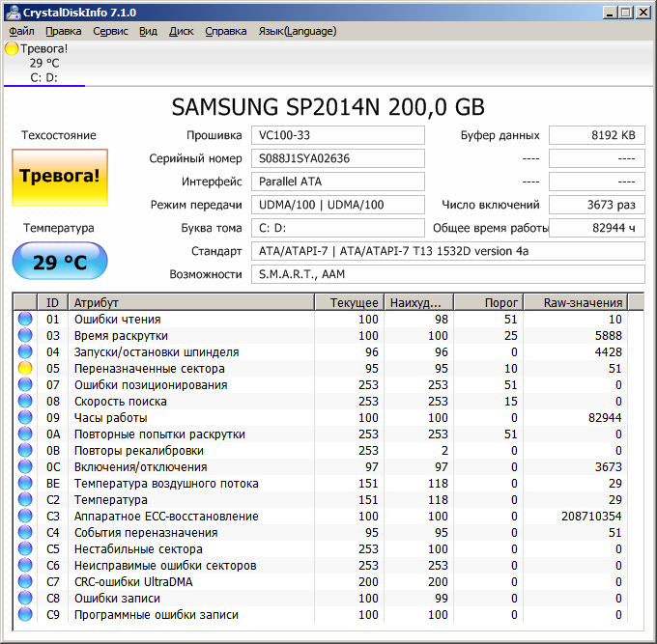
Task: Click status icon for 09 Часы работы
Action: pos(25,417)
